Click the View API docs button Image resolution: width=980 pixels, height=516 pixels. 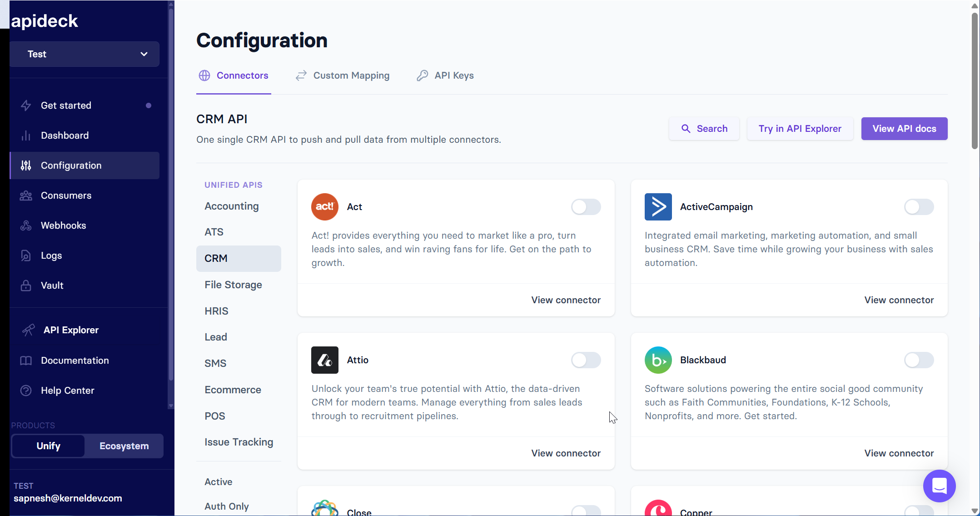tap(904, 129)
